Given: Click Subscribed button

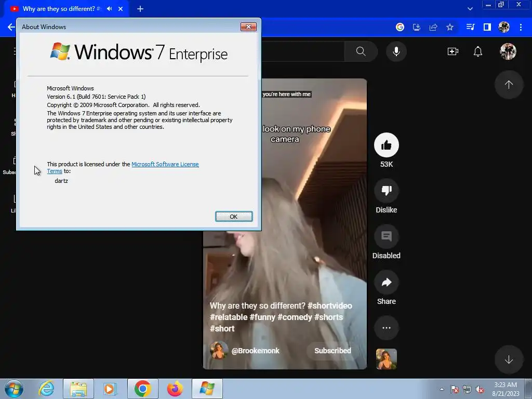Looking at the screenshot, I should 332,351.
